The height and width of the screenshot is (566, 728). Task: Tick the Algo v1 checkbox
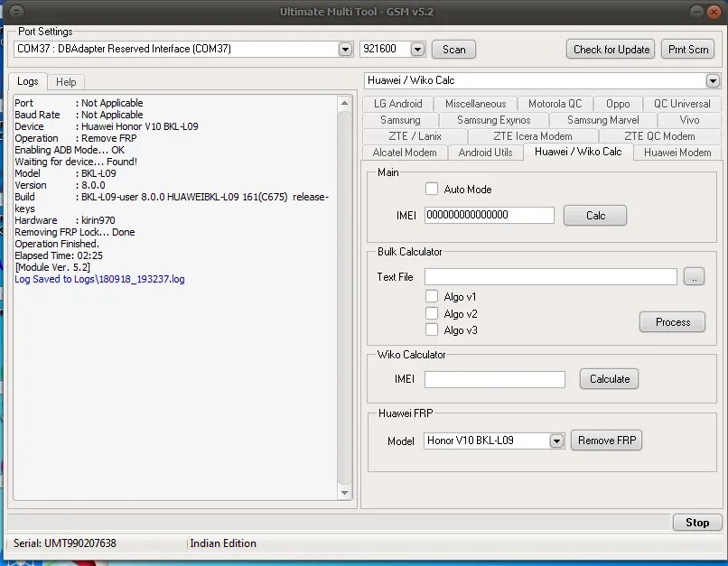point(432,296)
